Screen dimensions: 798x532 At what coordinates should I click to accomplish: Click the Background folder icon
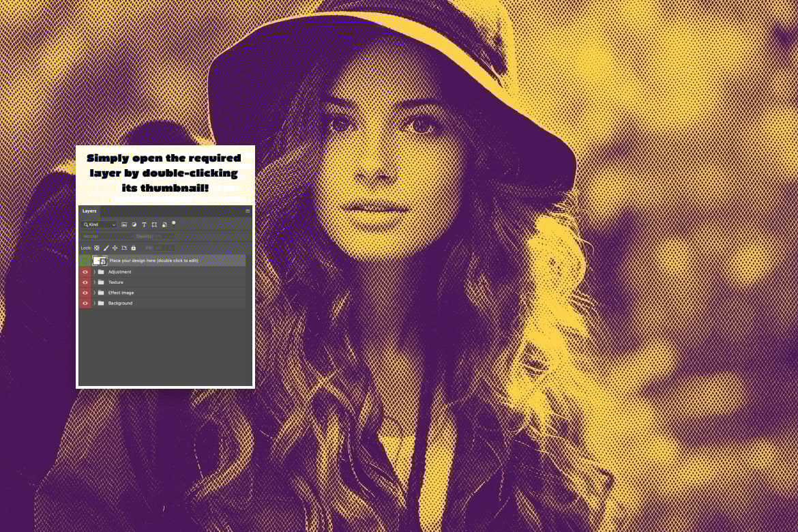pos(101,303)
